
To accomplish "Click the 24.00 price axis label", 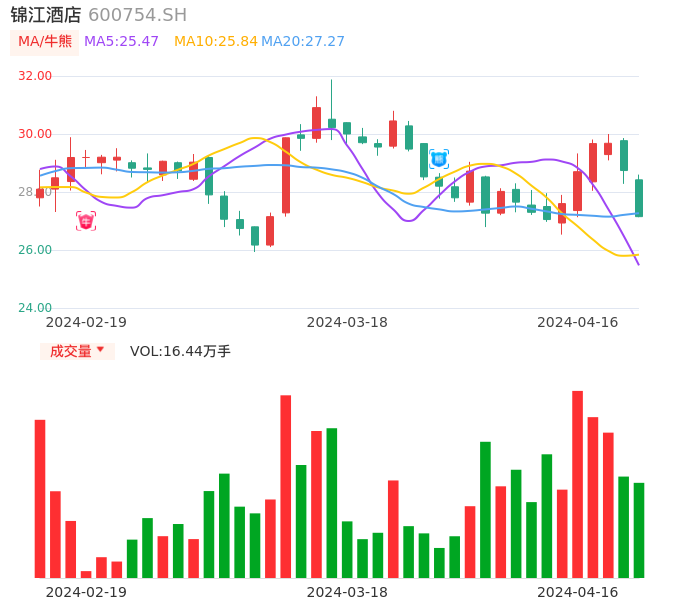I will click(x=35, y=308).
